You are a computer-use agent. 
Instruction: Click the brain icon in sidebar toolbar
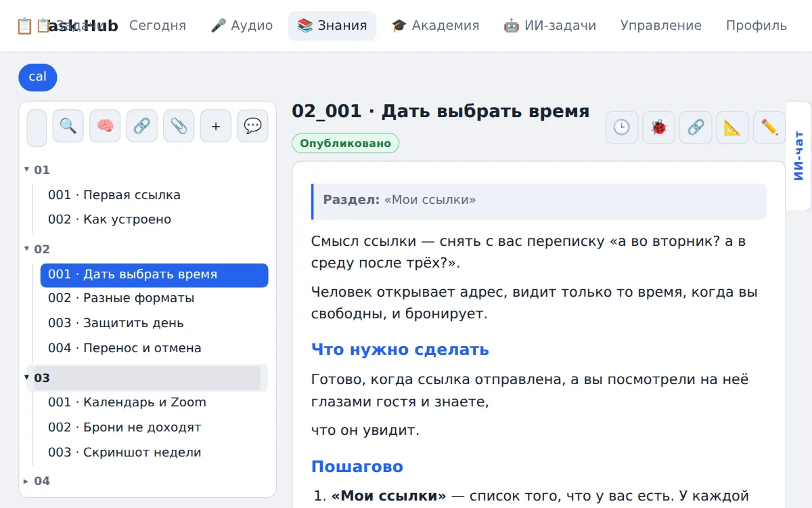(105, 126)
